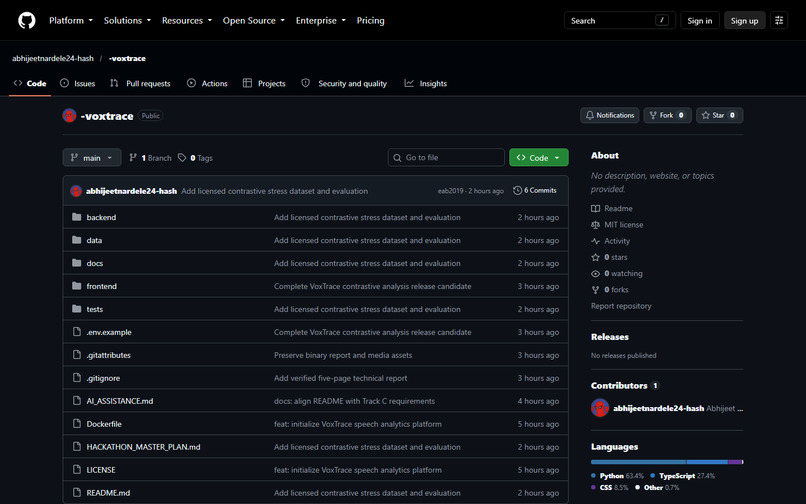Click the Dockerfile file icon
This screenshot has height=504, width=806.
[x=77, y=424]
